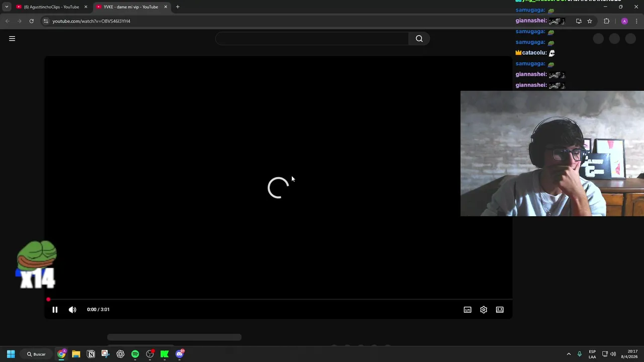Open the green Kick app in taskbar

click(165, 354)
